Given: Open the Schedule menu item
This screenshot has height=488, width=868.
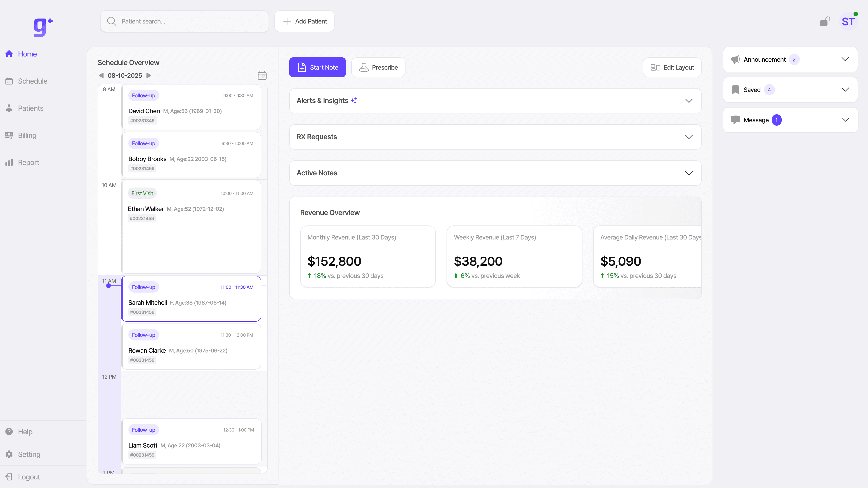Looking at the screenshot, I should coord(32,81).
